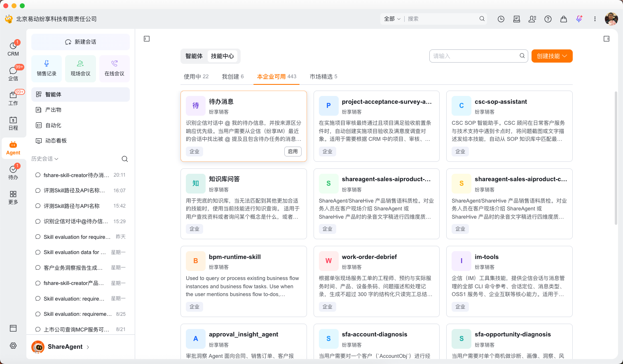Screen dimensions: 623x364
Task: Click search icon in skill search box
Action: click(522, 56)
